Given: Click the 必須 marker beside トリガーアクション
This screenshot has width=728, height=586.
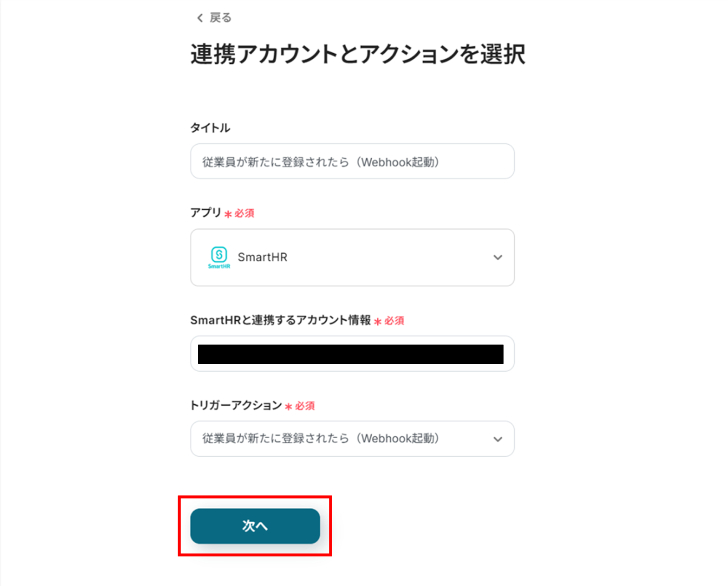Looking at the screenshot, I should coord(305,406).
